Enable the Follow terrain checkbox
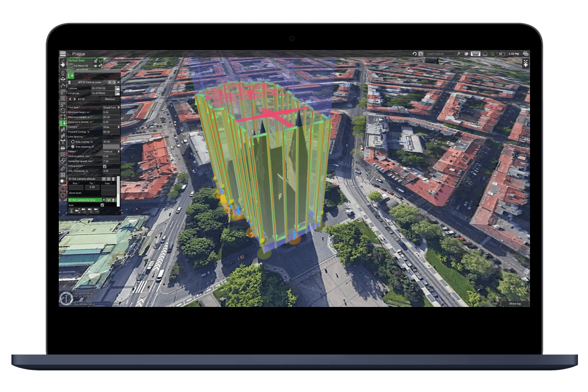This screenshot has width=588, height=392. click(105, 167)
